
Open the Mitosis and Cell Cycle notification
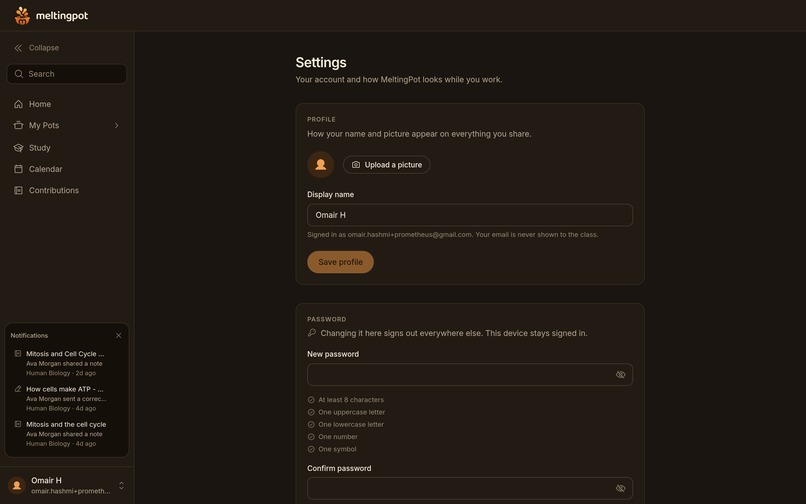click(67, 363)
